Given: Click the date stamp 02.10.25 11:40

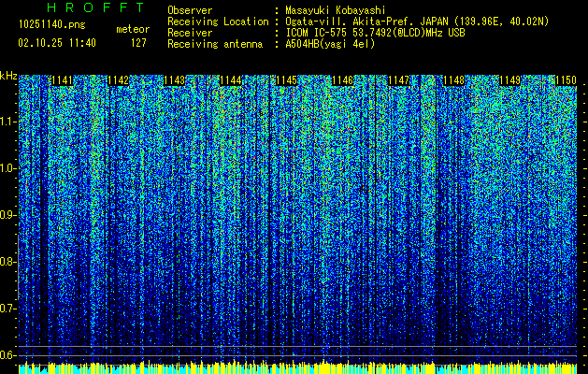Looking at the screenshot, I should [57, 43].
